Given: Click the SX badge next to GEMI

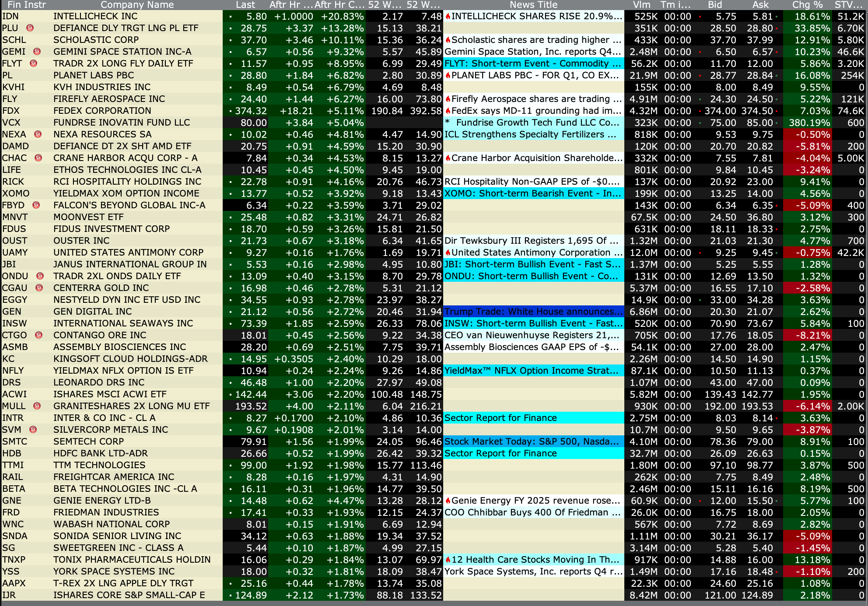Looking at the screenshot, I should (37, 52).
